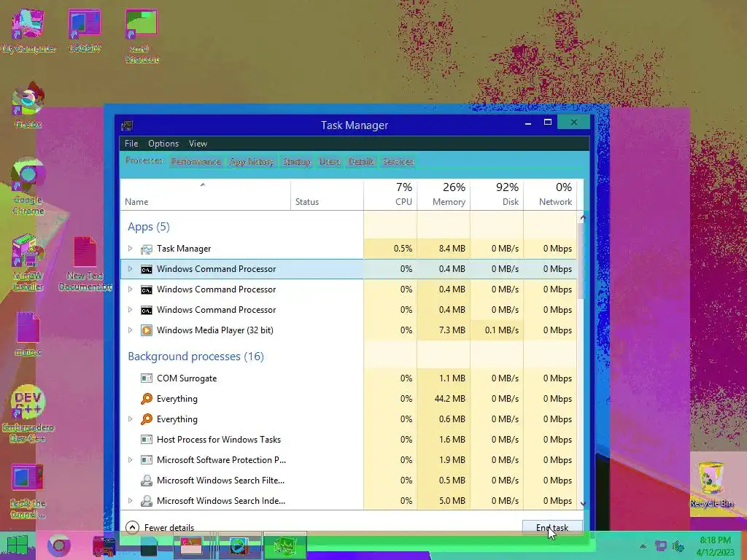Click the network icon in the system tray
Viewport: 747px width, 560px height.
coord(661,545)
